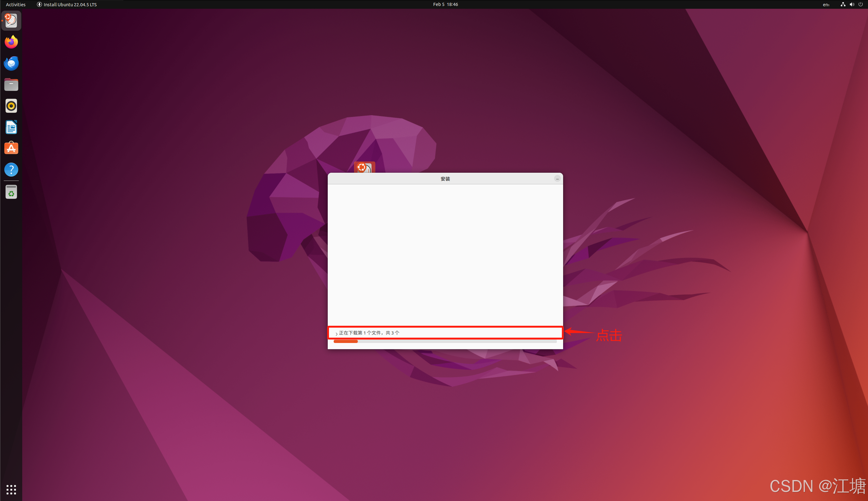The height and width of the screenshot is (501, 868).
Task: Click the Ubuntu installer dock icon
Action: coord(11,21)
